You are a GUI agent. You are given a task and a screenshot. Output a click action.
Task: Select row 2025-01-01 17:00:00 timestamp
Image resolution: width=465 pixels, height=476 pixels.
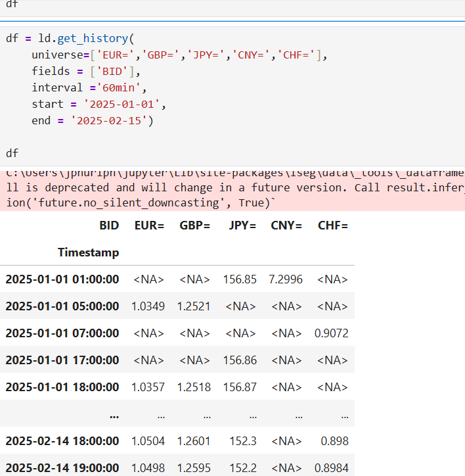(x=62, y=360)
